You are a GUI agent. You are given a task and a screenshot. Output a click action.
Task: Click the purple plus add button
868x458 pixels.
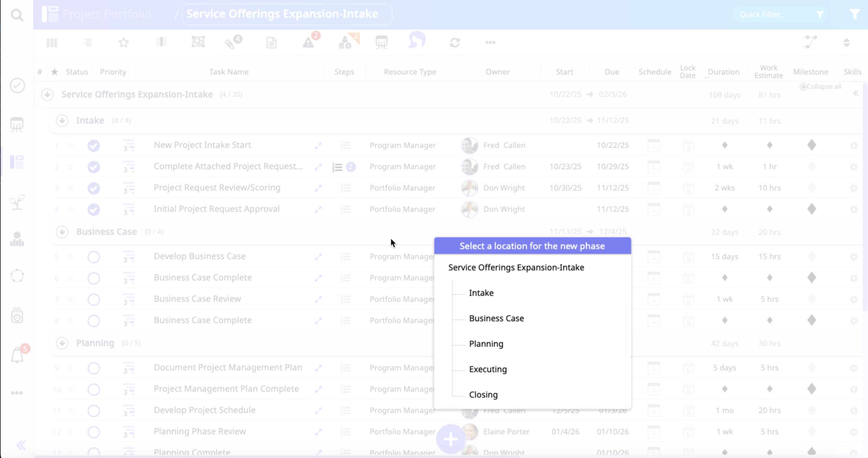[x=451, y=439]
